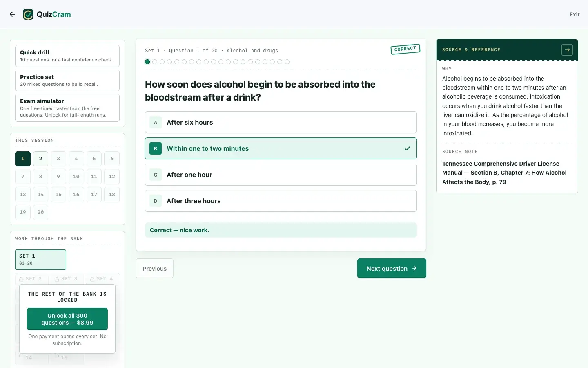Collapse the Source & Reference panel arrow
The image size is (588, 368).
pos(567,50)
